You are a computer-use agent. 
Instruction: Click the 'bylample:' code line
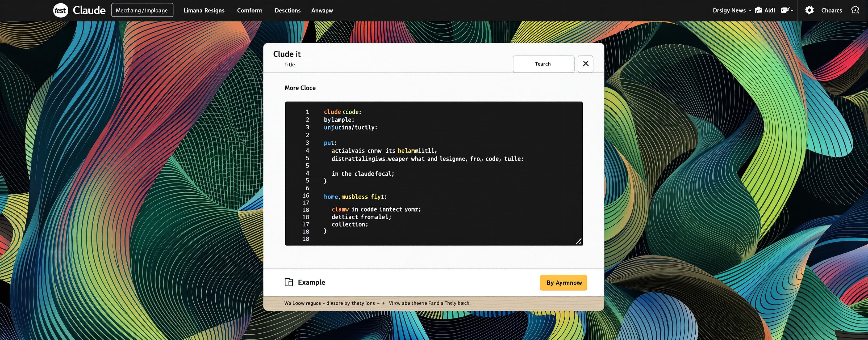tap(339, 120)
